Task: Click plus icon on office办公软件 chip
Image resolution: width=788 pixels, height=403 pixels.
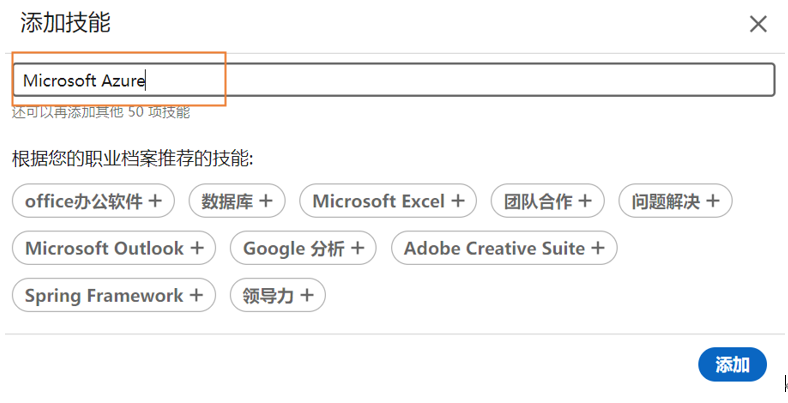Action: [x=155, y=201]
